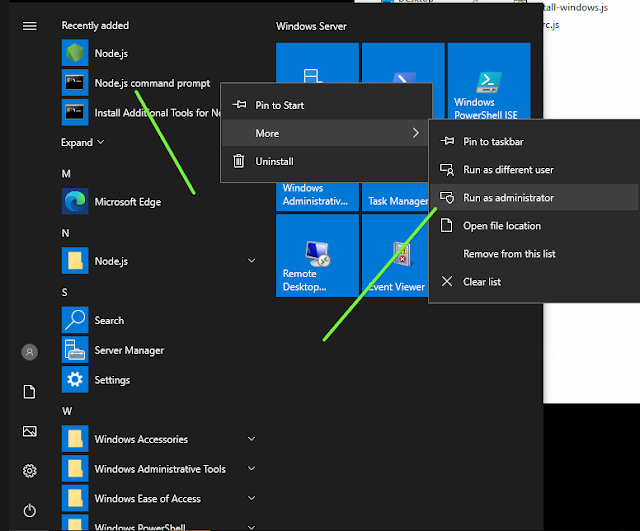Image resolution: width=640 pixels, height=531 pixels.
Task: Open the Search app
Action: (x=93, y=320)
